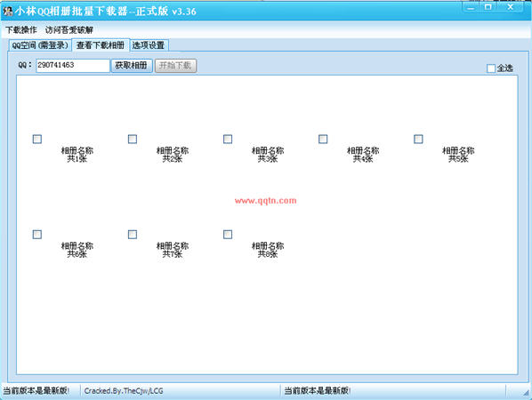Enable the 全选 select-all checkbox
Viewport: 532px width, 400px height.
491,68
